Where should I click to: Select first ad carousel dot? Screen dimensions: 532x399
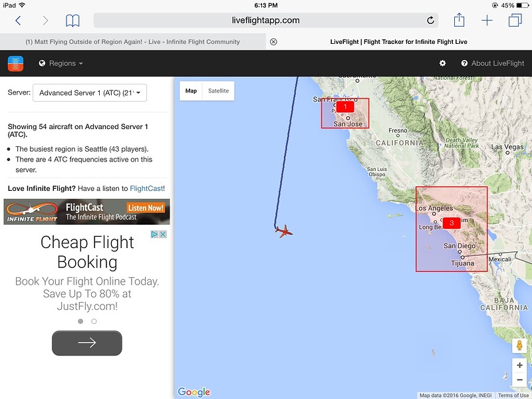pyautogui.click(x=80, y=321)
